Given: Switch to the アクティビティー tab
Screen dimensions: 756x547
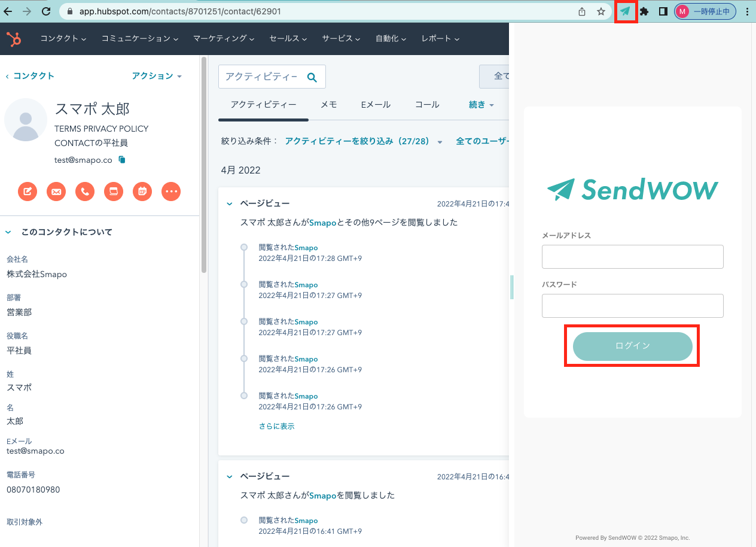Looking at the screenshot, I should [263, 105].
